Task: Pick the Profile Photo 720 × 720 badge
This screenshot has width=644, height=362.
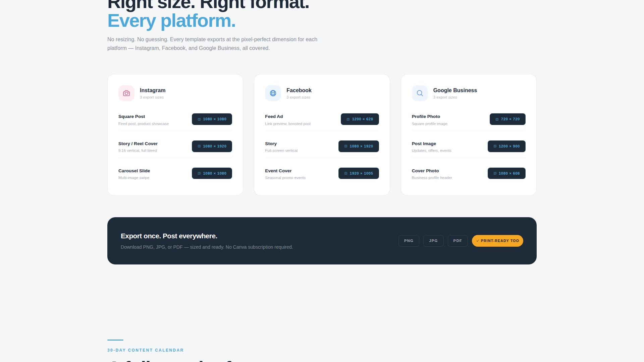Action: 507,119
